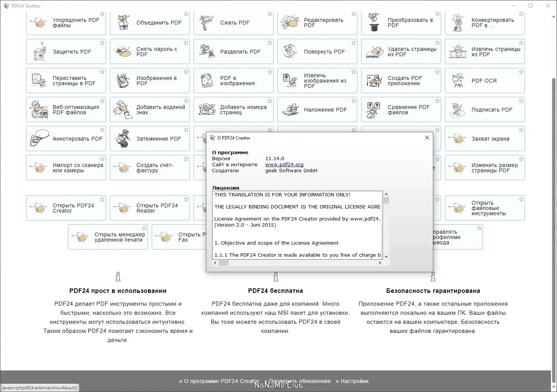Click license text scroll down arrow
This screenshot has width=557, height=392.
386,257
